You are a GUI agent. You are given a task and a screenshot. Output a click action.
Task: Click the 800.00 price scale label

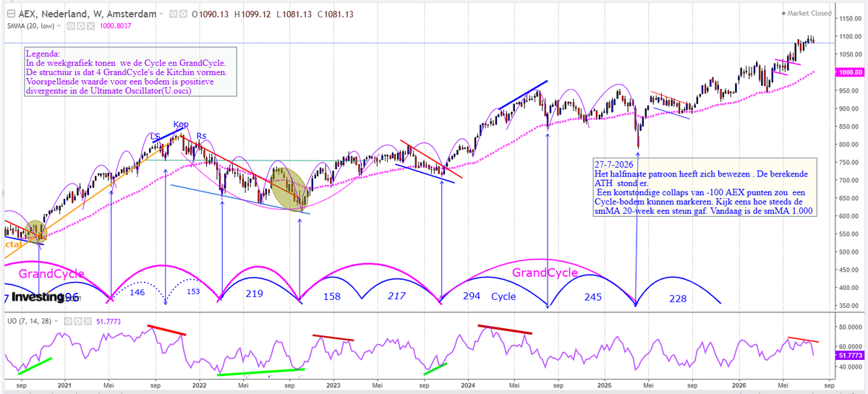click(848, 145)
